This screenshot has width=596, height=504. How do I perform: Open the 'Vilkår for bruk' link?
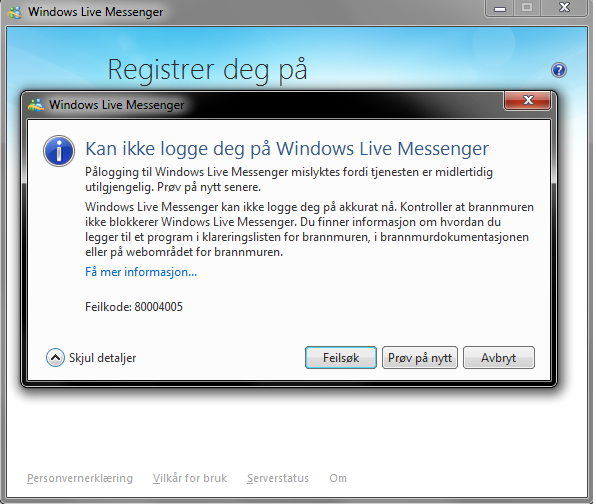pyautogui.click(x=190, y=478)
